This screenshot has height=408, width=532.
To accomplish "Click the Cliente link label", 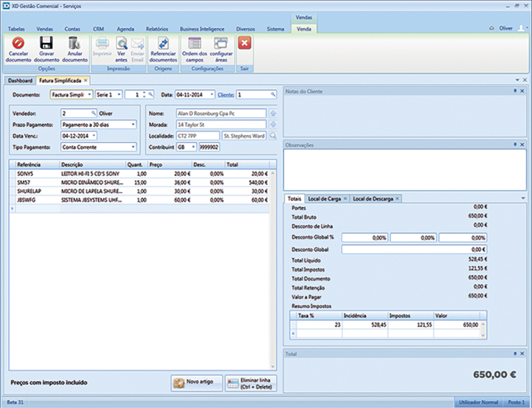I will coord(226,94).
